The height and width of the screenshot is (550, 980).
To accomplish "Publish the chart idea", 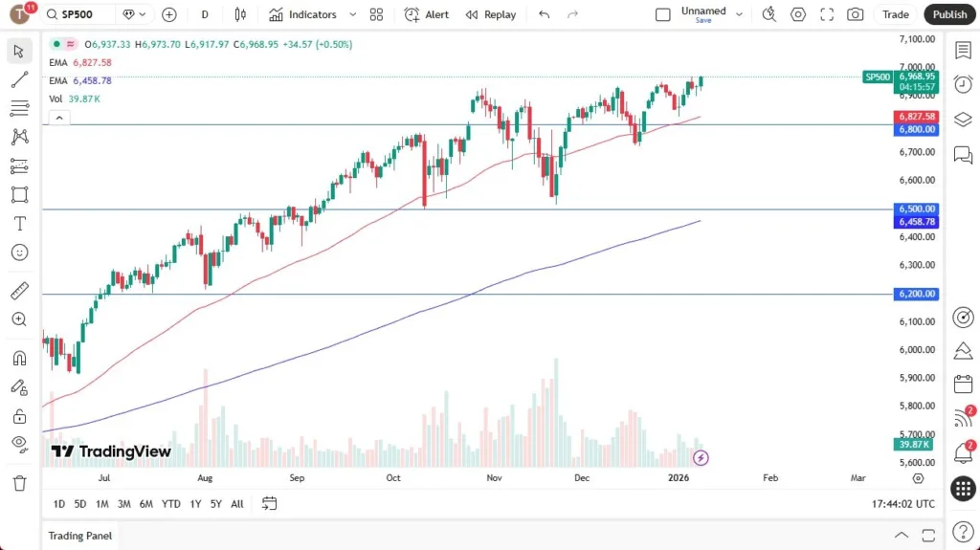I will click(949, 14).
